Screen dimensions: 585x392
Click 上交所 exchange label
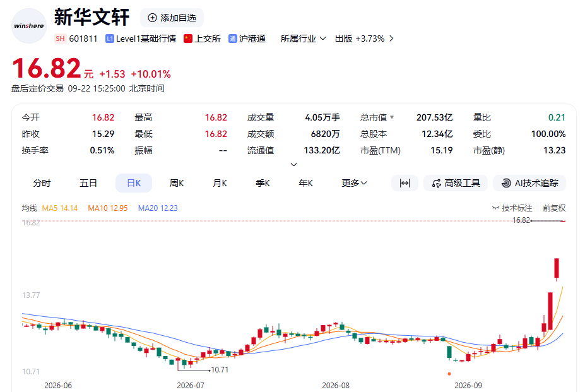click(208, 39)
